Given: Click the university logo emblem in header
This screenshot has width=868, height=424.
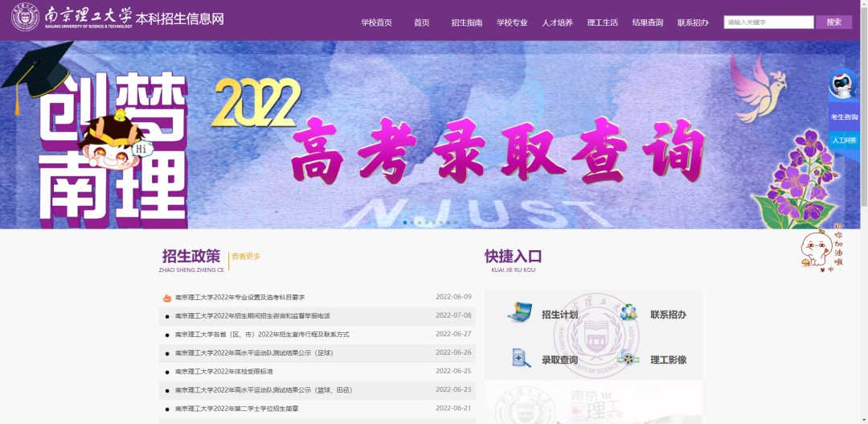Looking at the screenshot, I should 26,19.
